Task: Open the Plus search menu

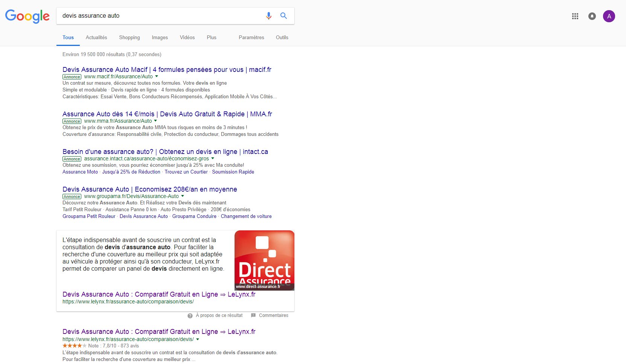Action: coord(212,37)
